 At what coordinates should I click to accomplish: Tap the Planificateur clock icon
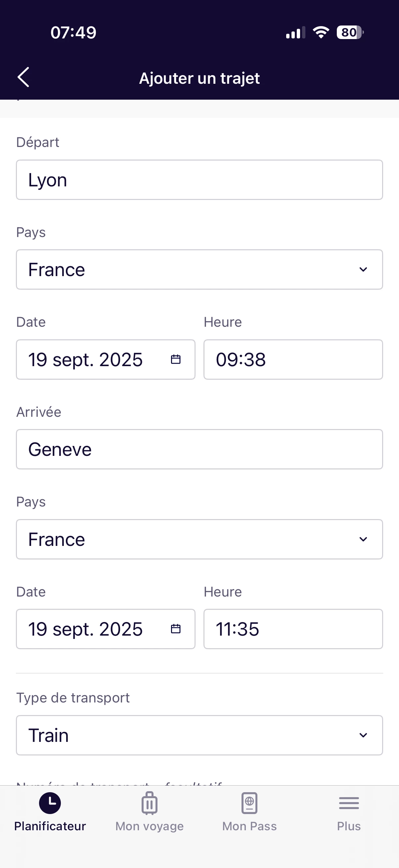50,803
